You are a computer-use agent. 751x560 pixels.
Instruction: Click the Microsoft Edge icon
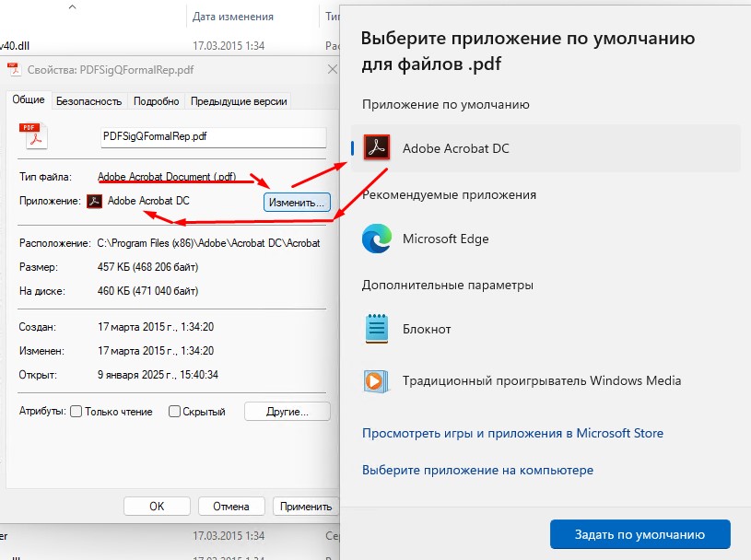click(x=377, y=239)
